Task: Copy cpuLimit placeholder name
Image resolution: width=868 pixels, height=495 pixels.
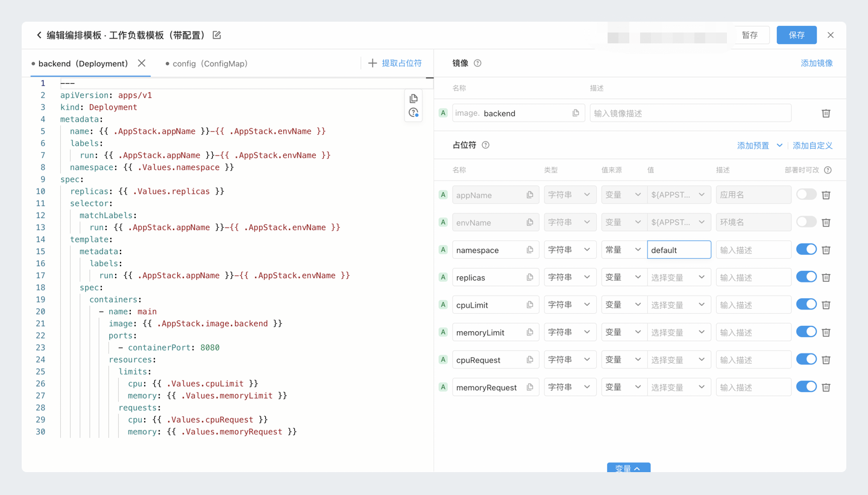Action: coord(530,305)
